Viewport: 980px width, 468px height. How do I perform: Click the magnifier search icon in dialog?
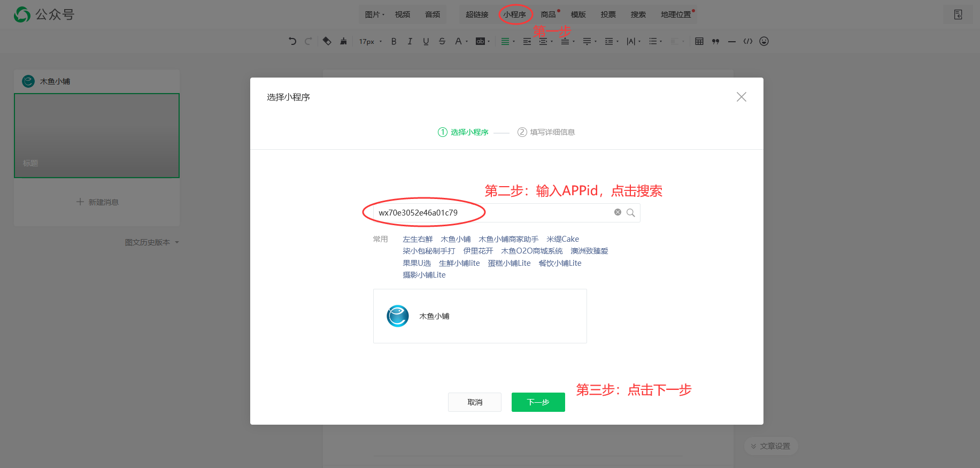tap(631, 213)
